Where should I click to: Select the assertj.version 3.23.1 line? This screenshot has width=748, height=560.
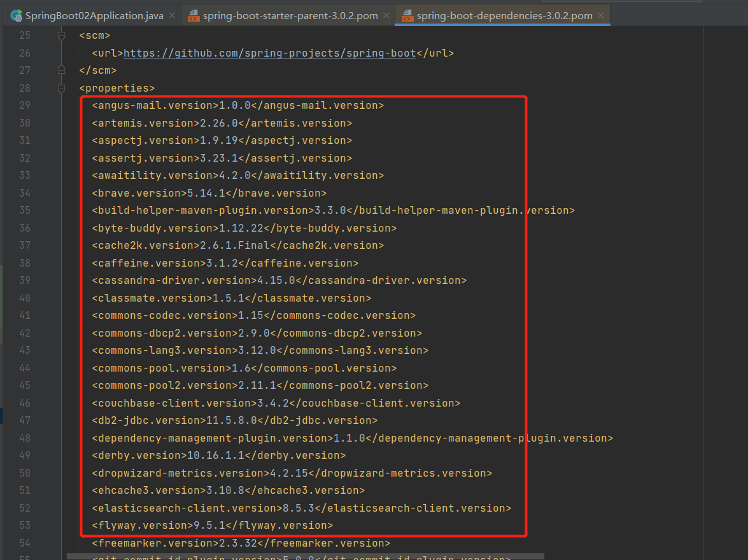222,158
